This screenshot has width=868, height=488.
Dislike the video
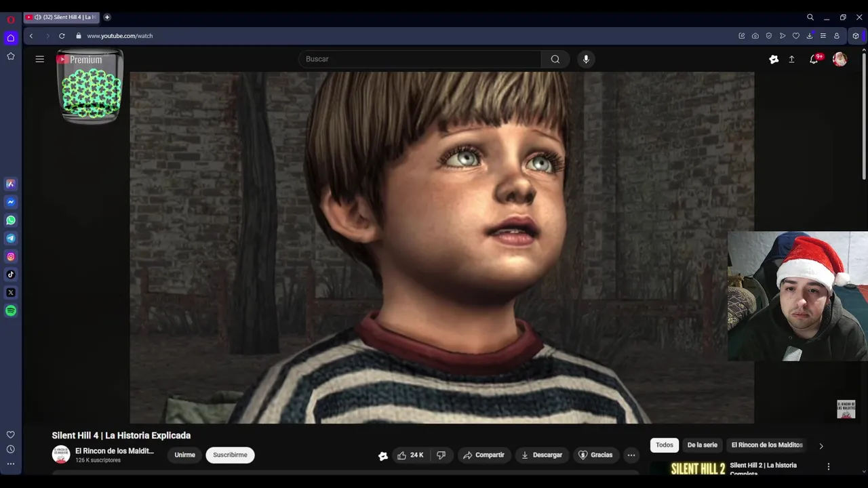pyautogui.click(x=441, y=455)
